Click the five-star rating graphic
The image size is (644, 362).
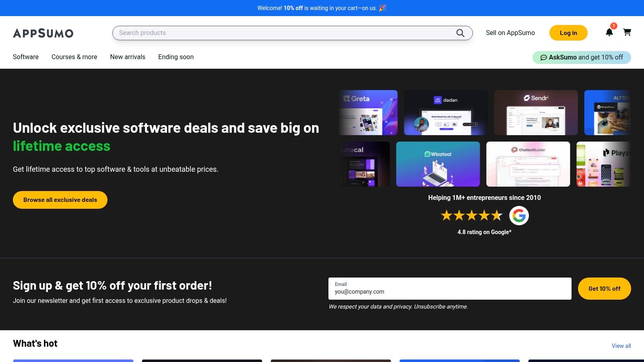click(472, 216)
